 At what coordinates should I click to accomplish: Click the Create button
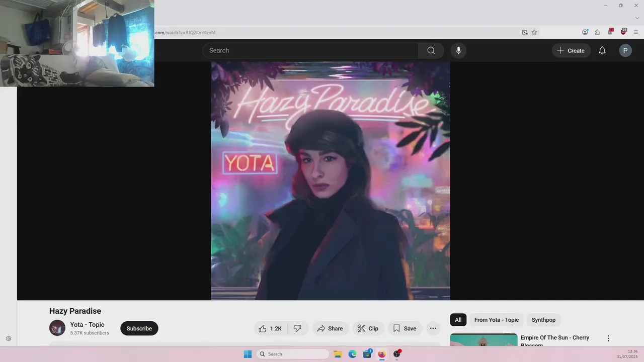tap(571, 50)
